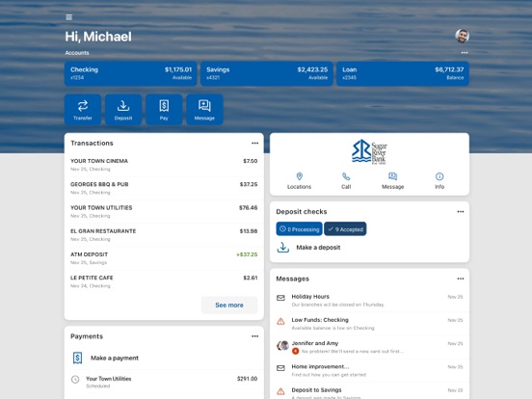532x399 pixels.
Task: Click the $7.50 cinema amount
Action: point(250,161)
